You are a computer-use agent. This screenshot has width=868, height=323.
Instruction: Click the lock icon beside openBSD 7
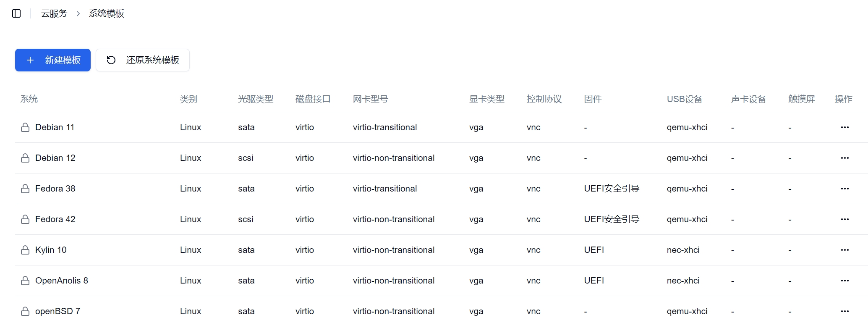(x=25, y=311)
